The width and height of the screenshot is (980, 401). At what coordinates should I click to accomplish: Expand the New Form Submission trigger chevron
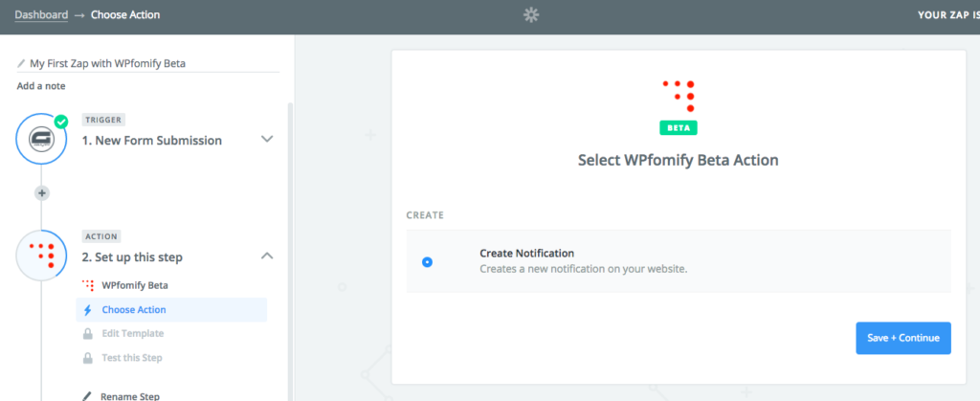pyautogui.click(x=267, y=139)
